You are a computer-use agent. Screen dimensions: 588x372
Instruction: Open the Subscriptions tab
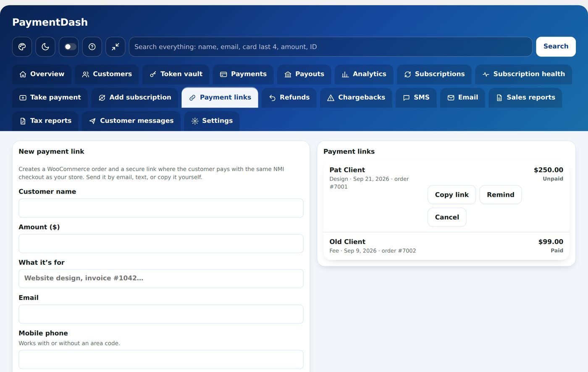[x=434, y=74]
